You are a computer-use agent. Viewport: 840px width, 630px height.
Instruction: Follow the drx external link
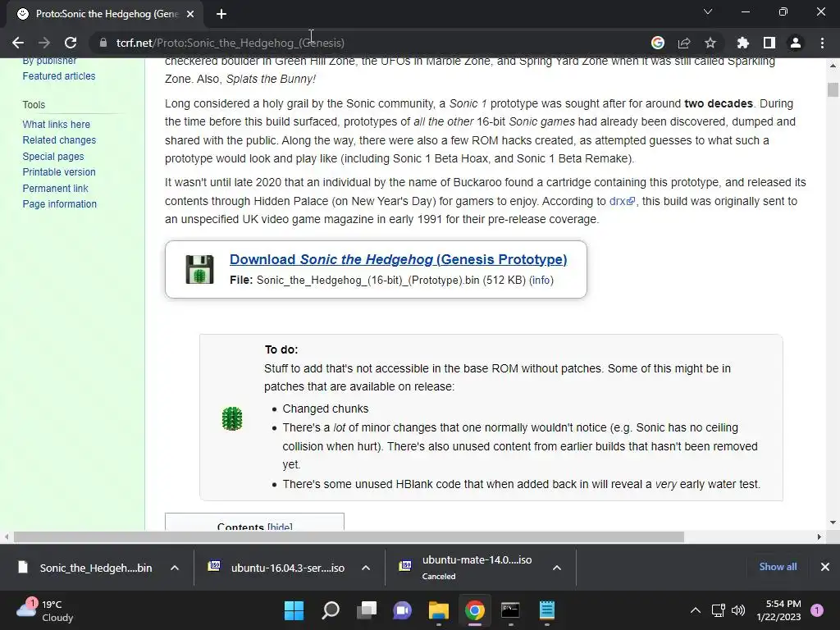point(622,201)
